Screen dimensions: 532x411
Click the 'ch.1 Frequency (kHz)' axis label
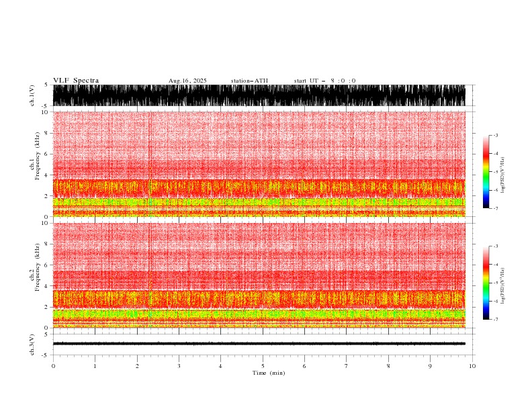35,156
